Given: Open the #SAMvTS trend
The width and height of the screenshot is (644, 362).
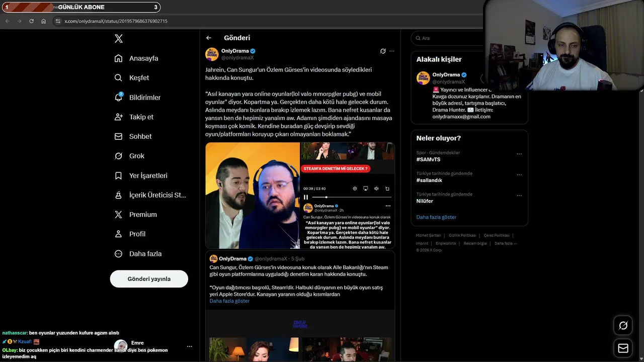Looking at the screenshot, I should click(428, 159).
